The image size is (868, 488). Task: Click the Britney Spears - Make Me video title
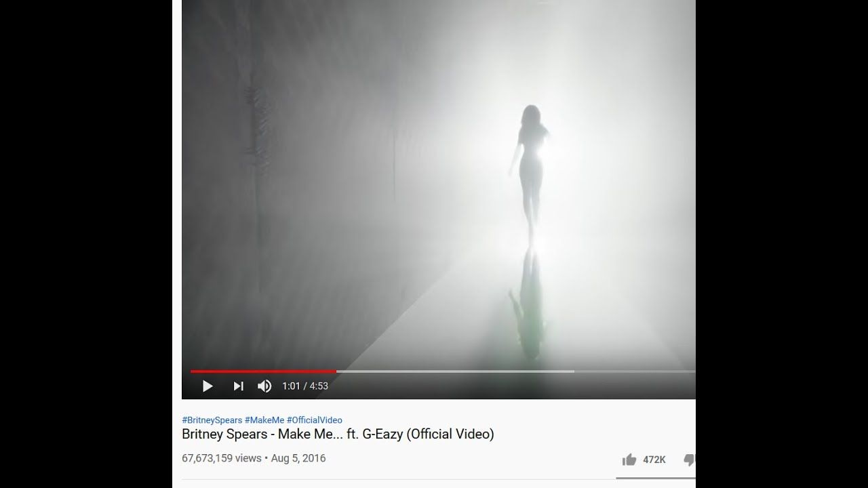(x=338, y=434)
